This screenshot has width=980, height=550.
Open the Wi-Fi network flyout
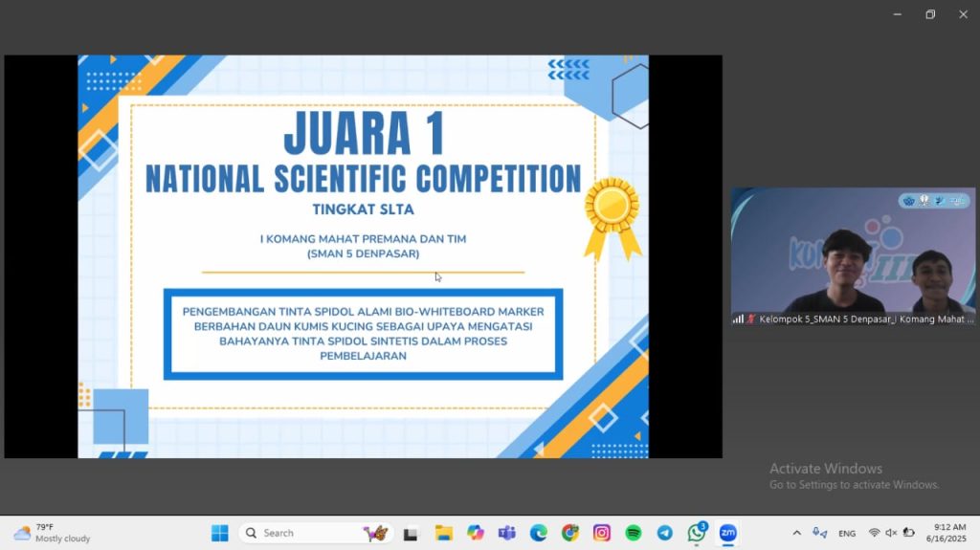874,533
